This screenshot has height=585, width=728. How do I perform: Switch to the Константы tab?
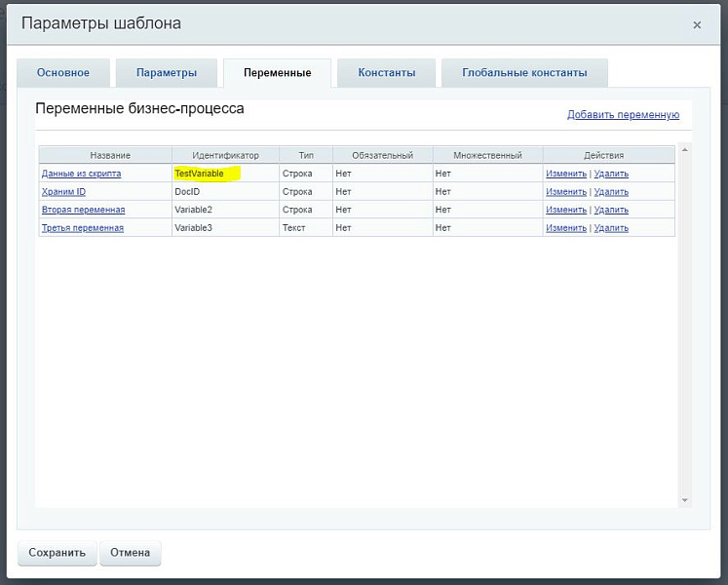[386, 73]
